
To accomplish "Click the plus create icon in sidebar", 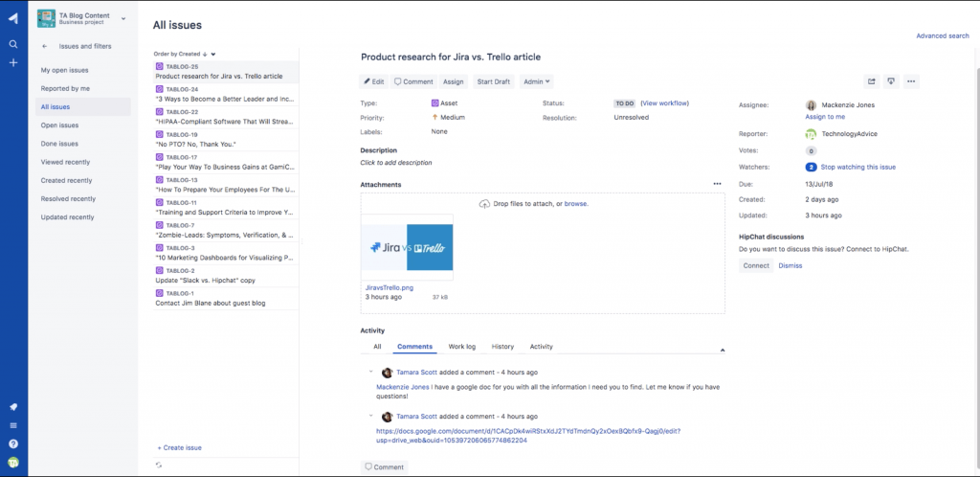I will point(13,62).
